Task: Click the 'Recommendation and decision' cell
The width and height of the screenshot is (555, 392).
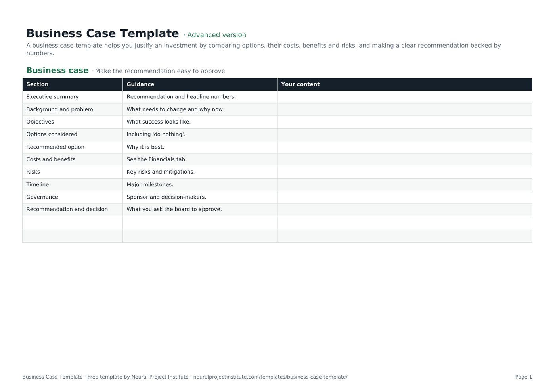Action: coord(73,210)
